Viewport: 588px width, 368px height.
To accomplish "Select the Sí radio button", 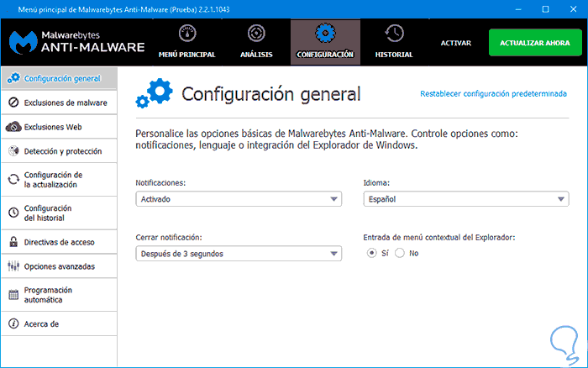I will (371, 253).
